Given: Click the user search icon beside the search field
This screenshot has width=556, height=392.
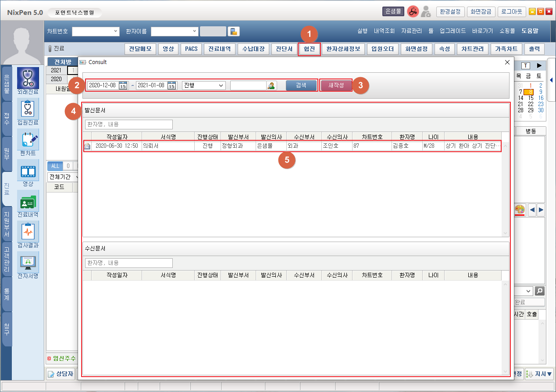Looking at the screenshot, I should click(272, 86).
